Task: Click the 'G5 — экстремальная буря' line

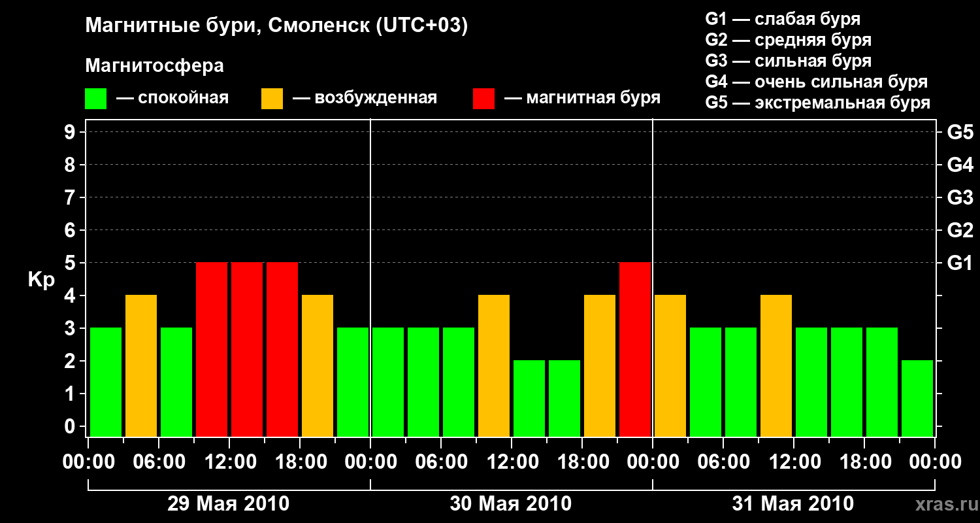Action: click(818, 103)
